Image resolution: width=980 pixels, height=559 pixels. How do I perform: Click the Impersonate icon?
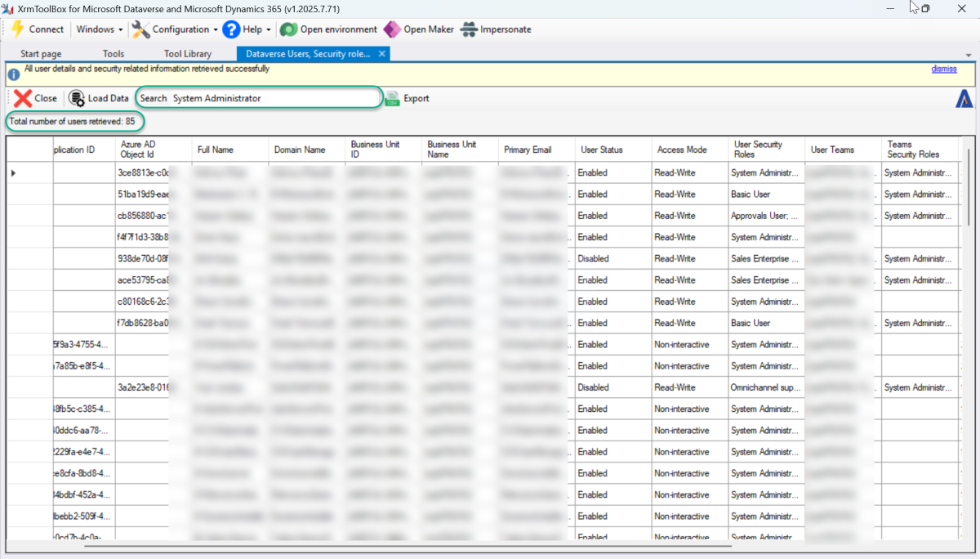coord(469,29)
